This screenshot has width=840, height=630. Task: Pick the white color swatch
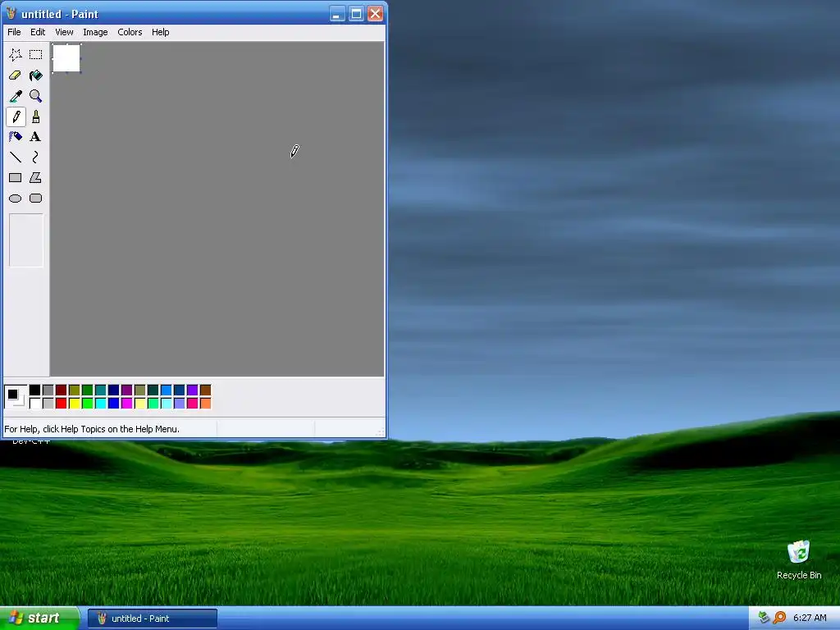click(x=34, y=403)
